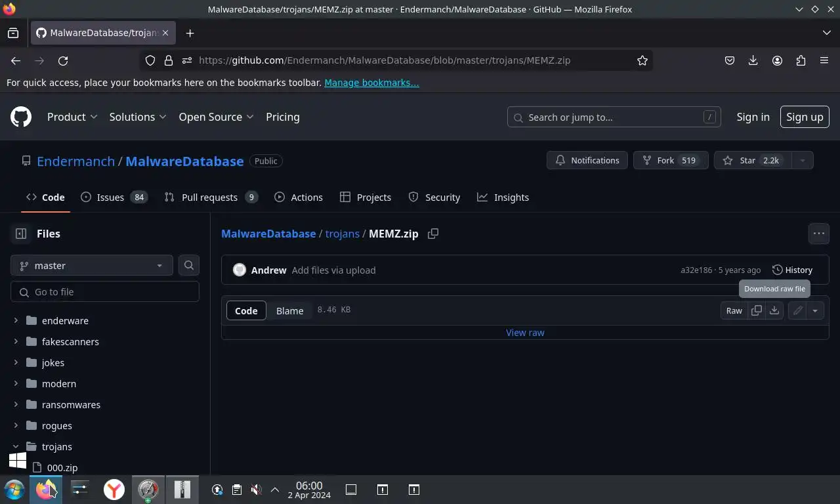This screenshot has width=840, height=504.
Task: Collapse the Files tree side panel
Action: click(21, 234)
